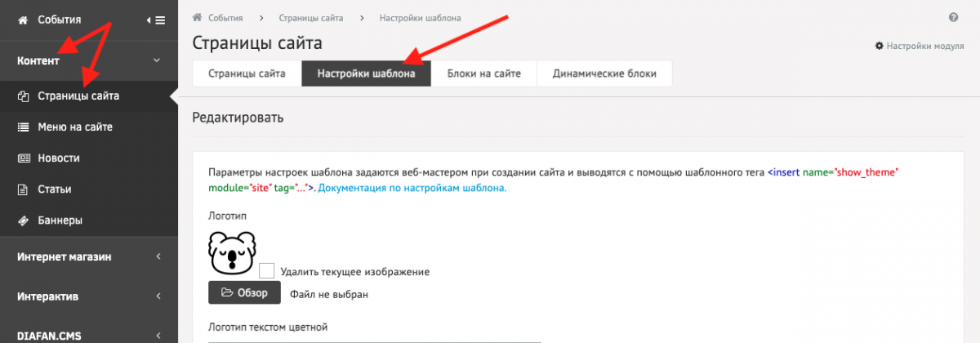The width and height of the screenshot is (980, 343).
Task: Collapse the Контент section chevron
Action: pos(157,60)
